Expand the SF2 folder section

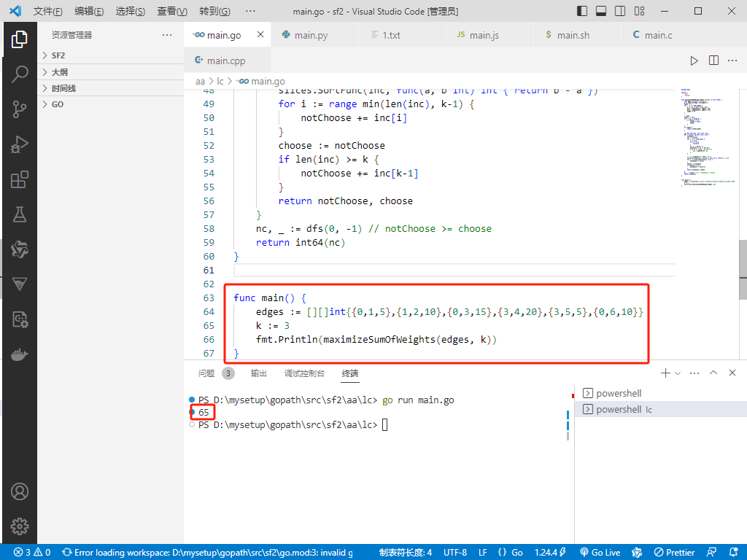[x=111, y=55]
